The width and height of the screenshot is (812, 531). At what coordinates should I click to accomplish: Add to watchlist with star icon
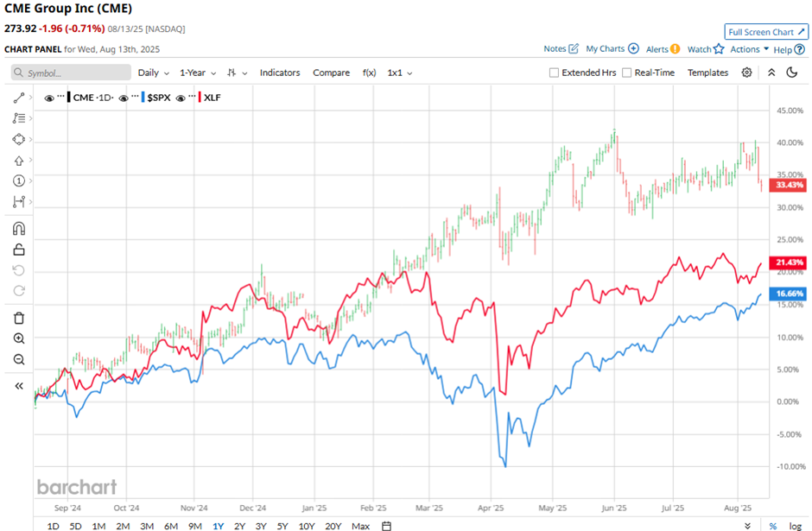(x=718, y=48)
